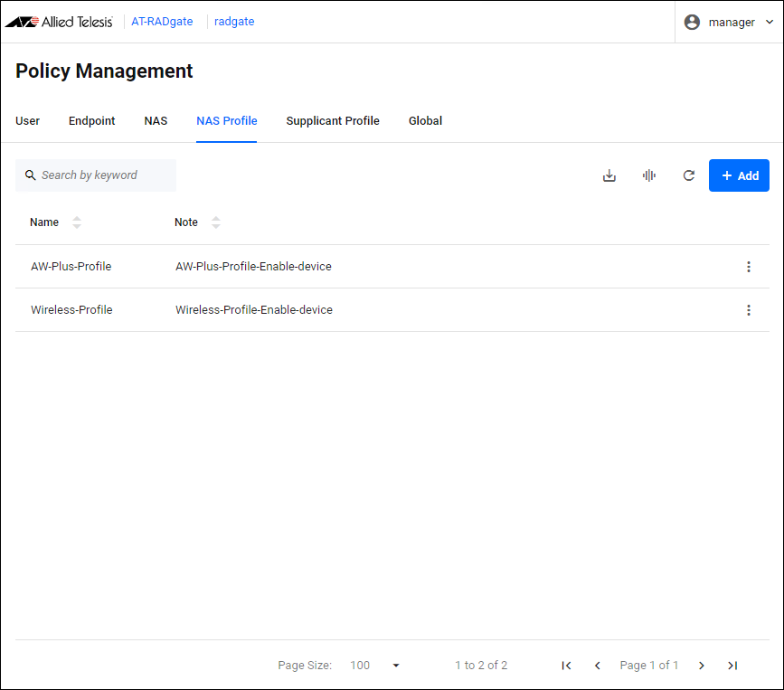This screenshot has height=690, width=784.
Task: Open the manager user account menu
Action: coord(729,23)
